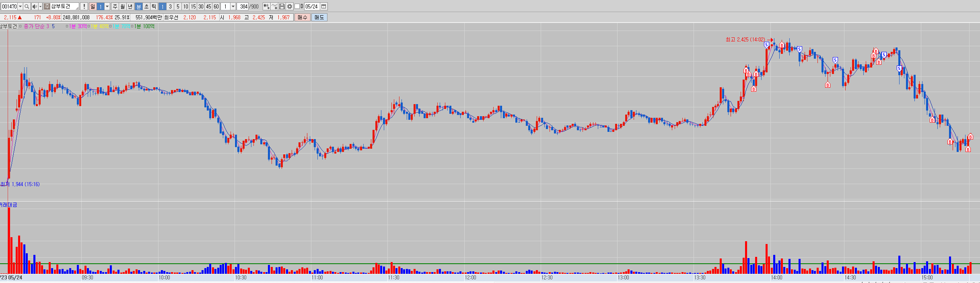Switch to the 5-minute interval
Viewport: 980px width, 283px height.
tap(178, 6)
